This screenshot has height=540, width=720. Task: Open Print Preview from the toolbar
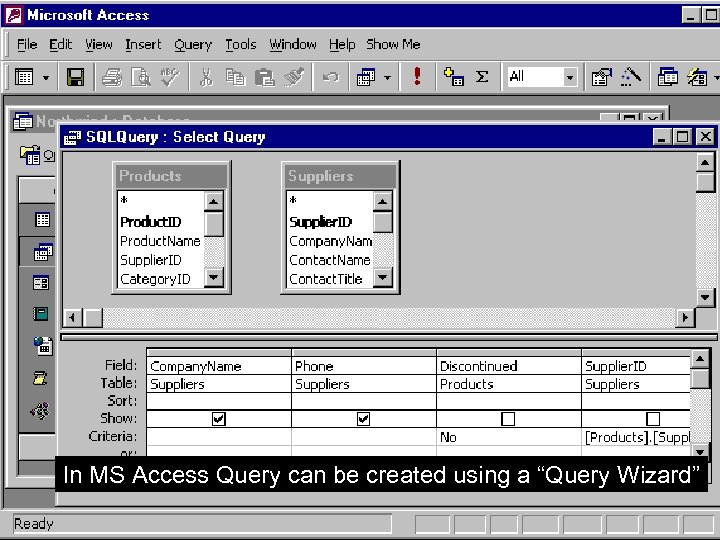(x=141, y=77)
